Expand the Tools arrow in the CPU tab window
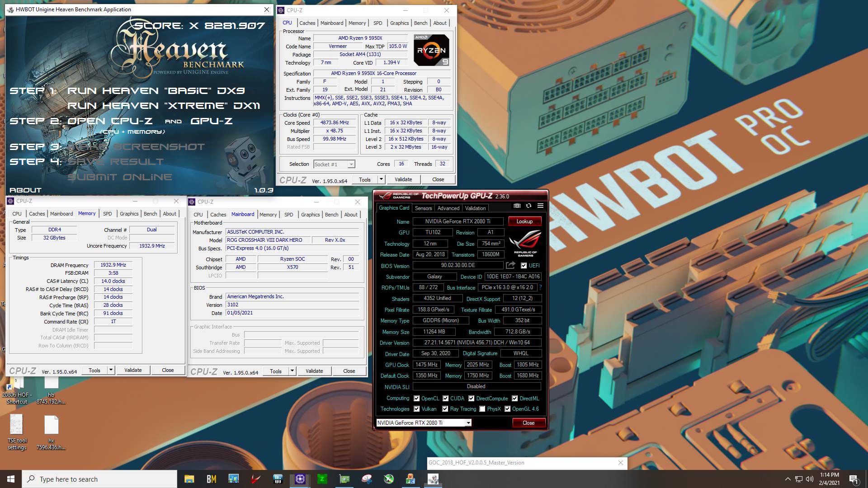 click(381, 179)
